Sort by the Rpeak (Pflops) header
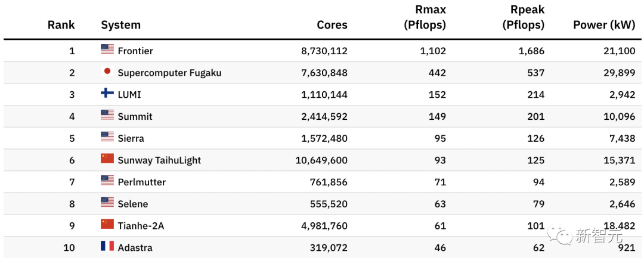The image size is (644, 264). point(524,17)
